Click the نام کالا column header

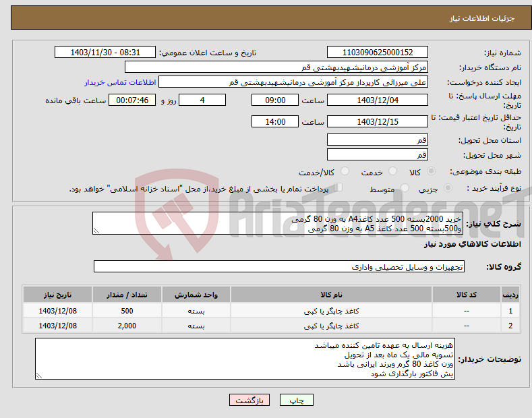point(331,295)
